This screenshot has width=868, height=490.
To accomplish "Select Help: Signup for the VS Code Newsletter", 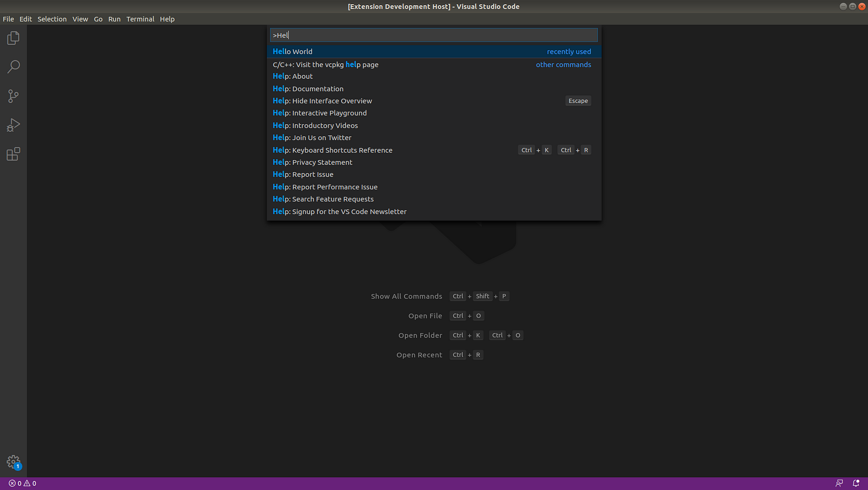I will pos(434,211).
